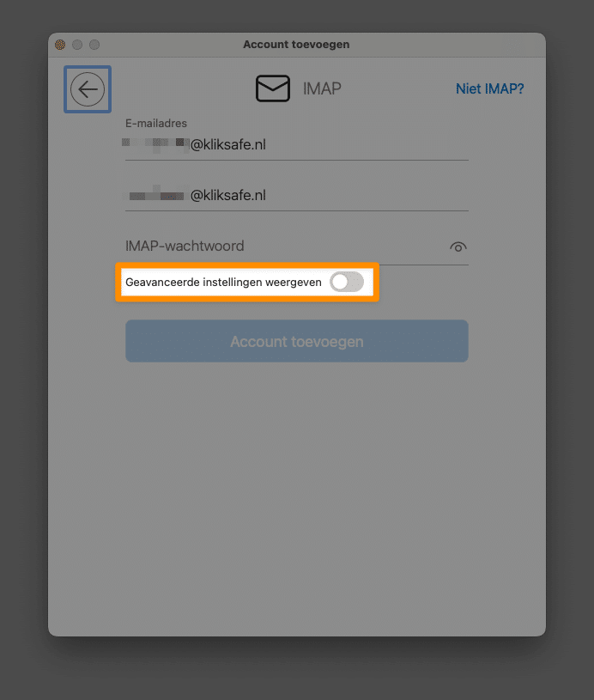Close the Account toevoegen window
This screenshot has height=700, width=594.
click(x=60, y=45)
